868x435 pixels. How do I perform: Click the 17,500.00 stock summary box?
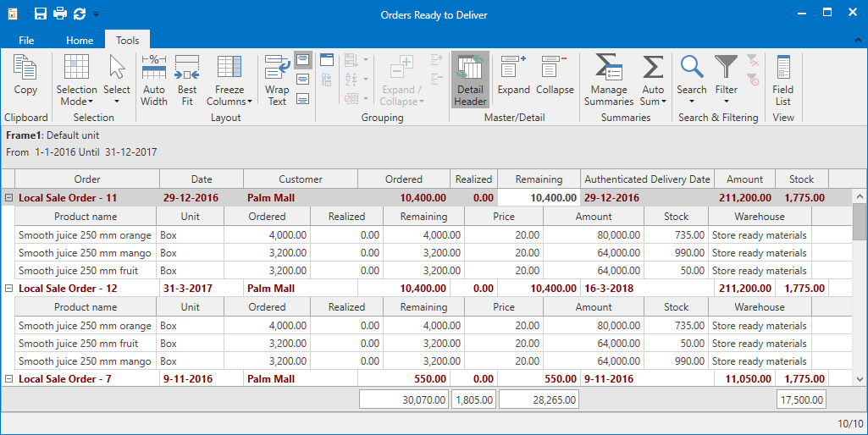(x=801, y=399)
